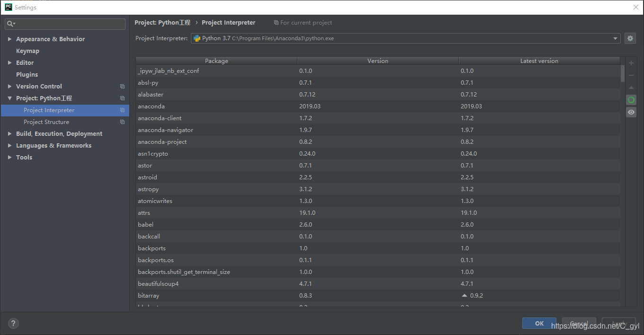Click the Settings window close button
Image resolution: width=644 pixels, height=335 pixels.
pos(635,7)
